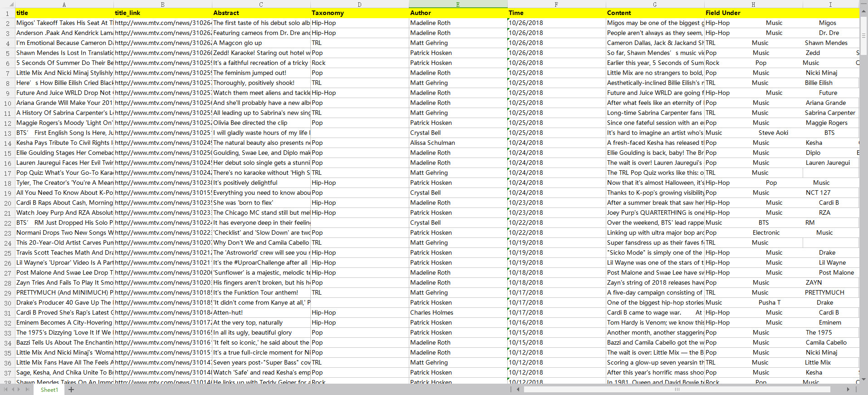Click the vertical scrollbar down arrow
Viewport: 868px width, 395px height.
863,379
